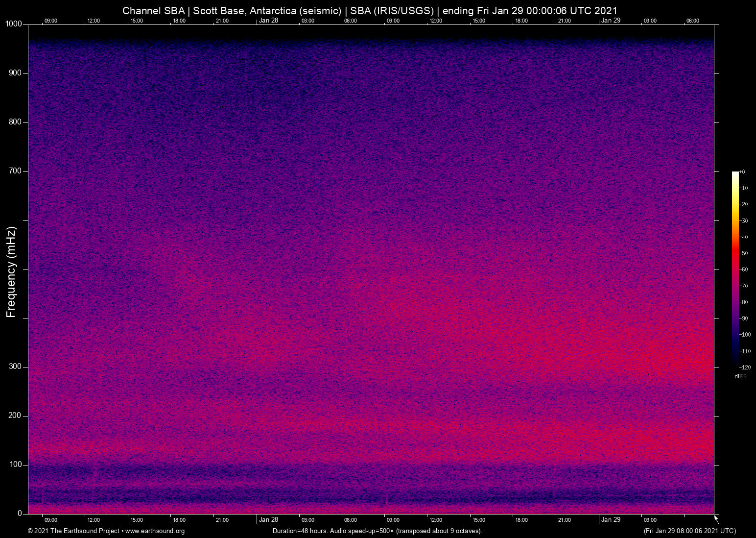Select the 1000 frequency axis label
Image resolution: width=756 pixels, height=538 pixels.
[13, 24]
